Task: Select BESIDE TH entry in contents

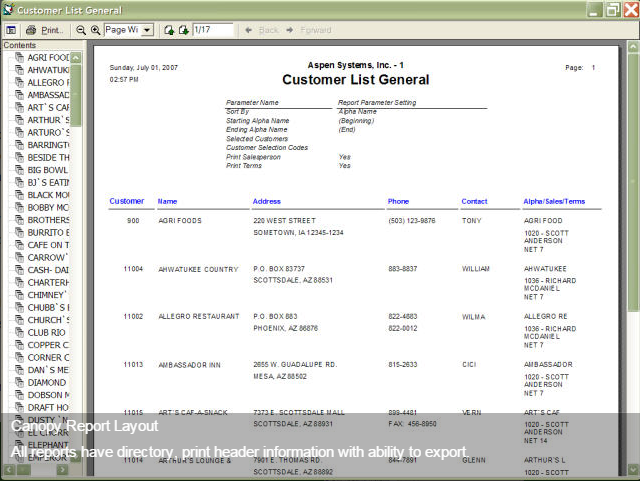Action: click(48, 158)
